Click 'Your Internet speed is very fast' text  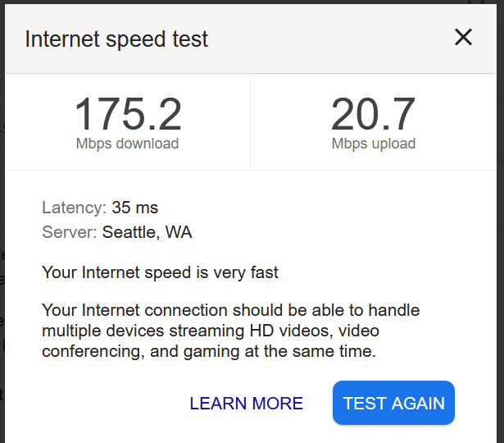(160, 272)
